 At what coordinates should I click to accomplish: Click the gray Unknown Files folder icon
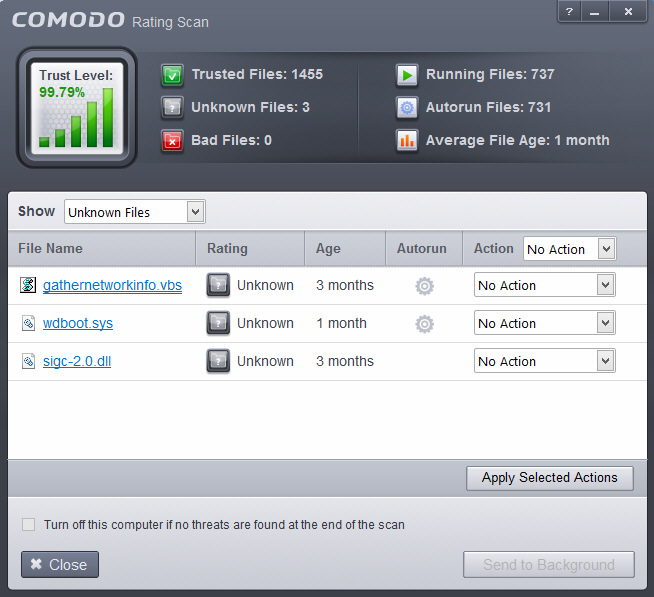pyautogui.click(x=172, y=108)
